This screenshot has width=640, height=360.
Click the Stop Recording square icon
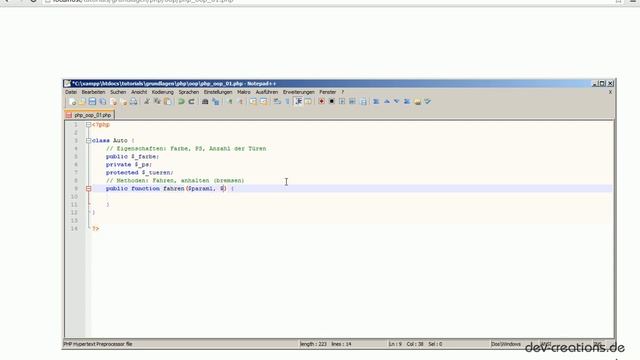click(x=332, y=102)
